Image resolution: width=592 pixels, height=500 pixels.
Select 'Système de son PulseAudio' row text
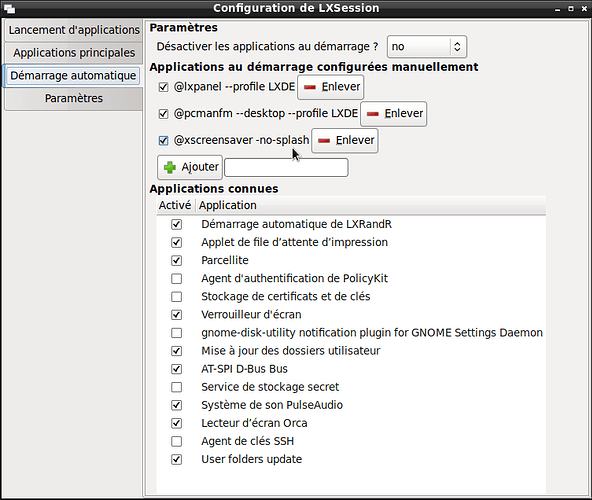pyautogui.click(x=272, y=405)
